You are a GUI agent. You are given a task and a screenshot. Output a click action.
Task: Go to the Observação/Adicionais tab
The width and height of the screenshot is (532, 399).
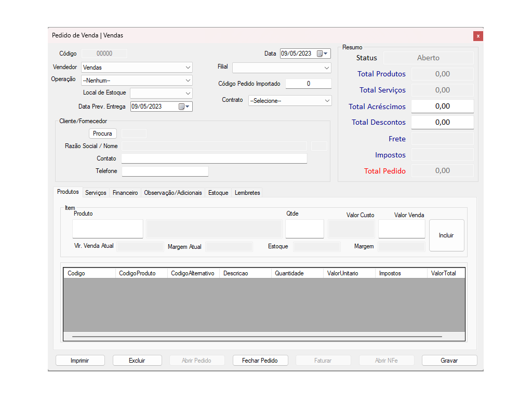point(173,193)
